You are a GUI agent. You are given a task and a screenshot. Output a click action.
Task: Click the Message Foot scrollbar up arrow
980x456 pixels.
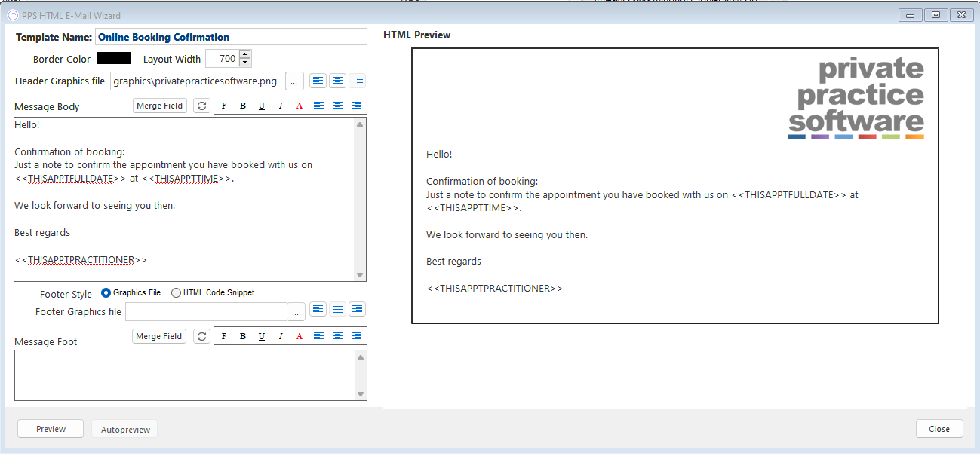tap(360, 357)
